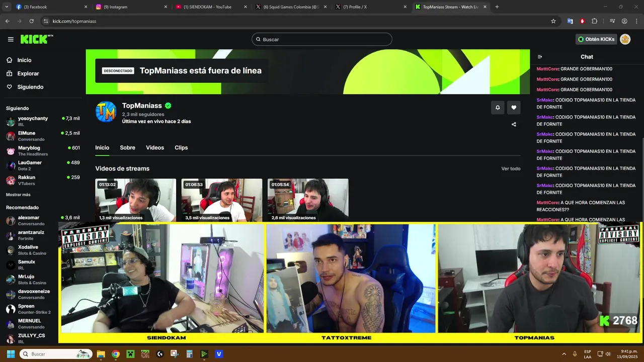Select the Clips channel tab
The image size is (644, 362).
(181, 148)
